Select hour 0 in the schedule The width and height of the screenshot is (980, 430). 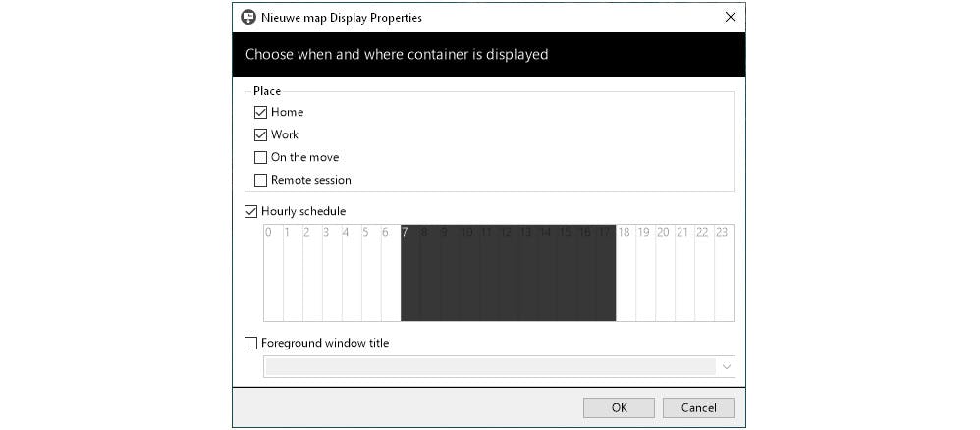coord(273,275)
